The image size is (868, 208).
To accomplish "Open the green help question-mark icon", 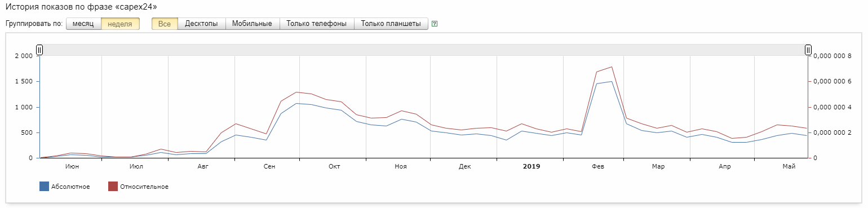I will click(435, 24).
